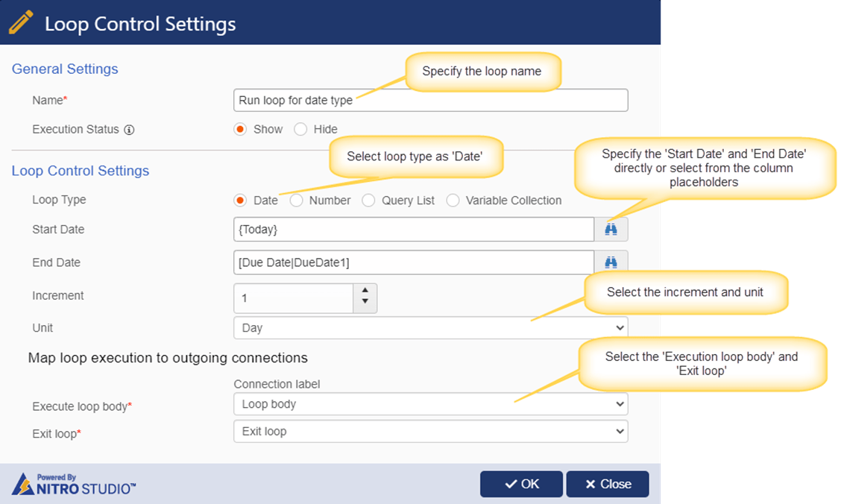Click the Close button
The image size is (847, 504).
click(x=608, y=484)
